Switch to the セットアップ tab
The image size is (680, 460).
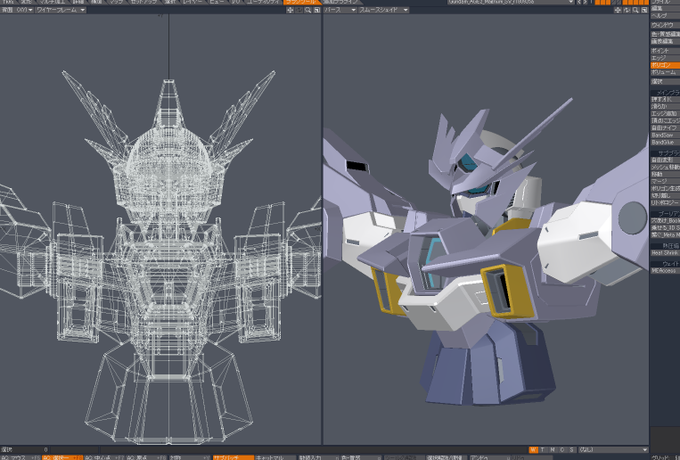click(x=145, y=2)
